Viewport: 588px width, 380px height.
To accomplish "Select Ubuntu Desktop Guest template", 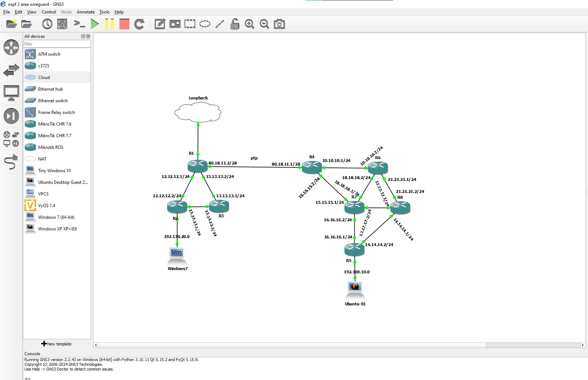I will pos(57,182).
